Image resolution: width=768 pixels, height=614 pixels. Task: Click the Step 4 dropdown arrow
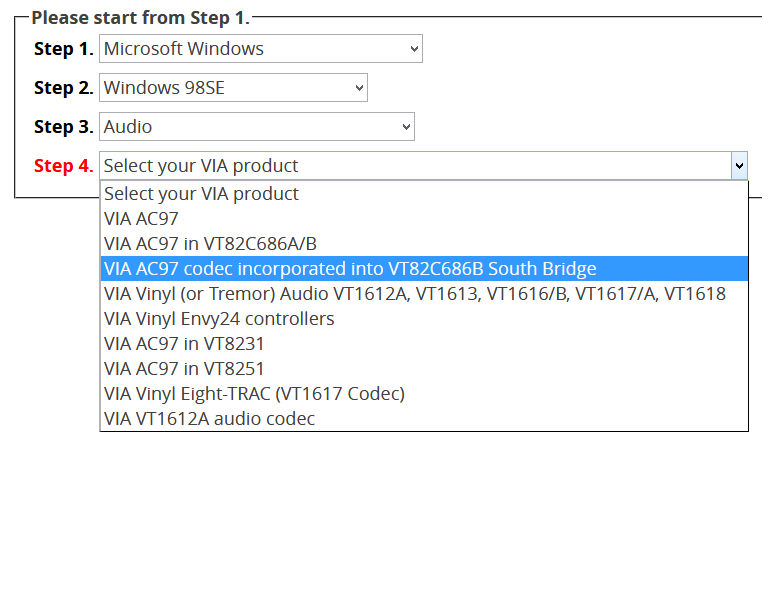click(x=739, y=166)
